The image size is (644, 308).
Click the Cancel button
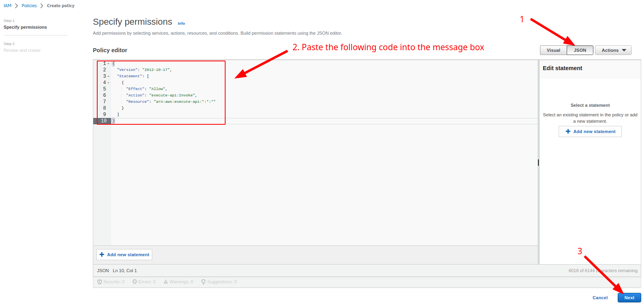600,298
